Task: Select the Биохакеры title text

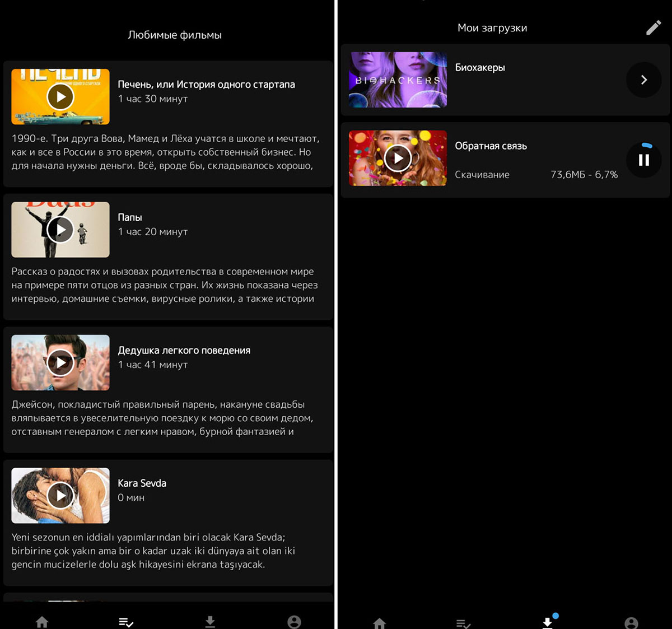Action: click(480, 67)
